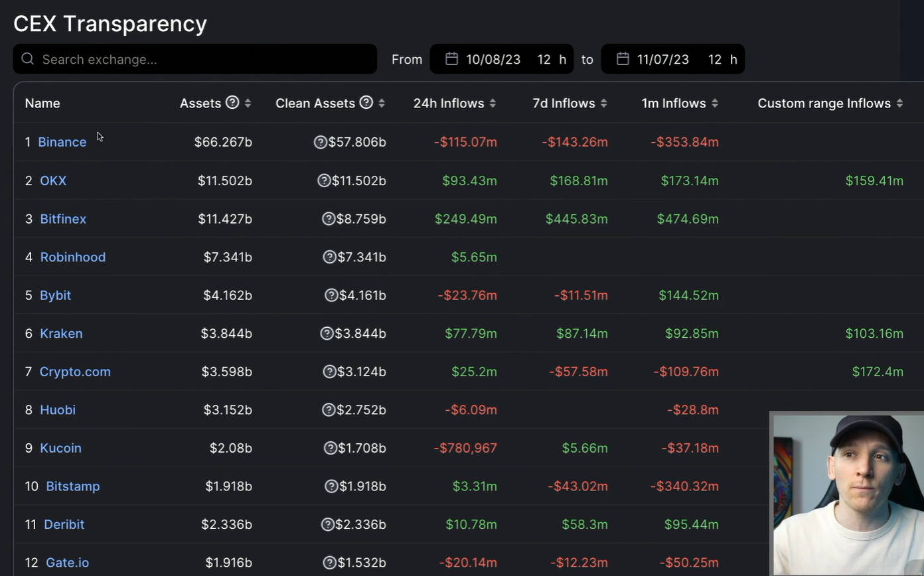Focus the Search exchange input field

195,59
